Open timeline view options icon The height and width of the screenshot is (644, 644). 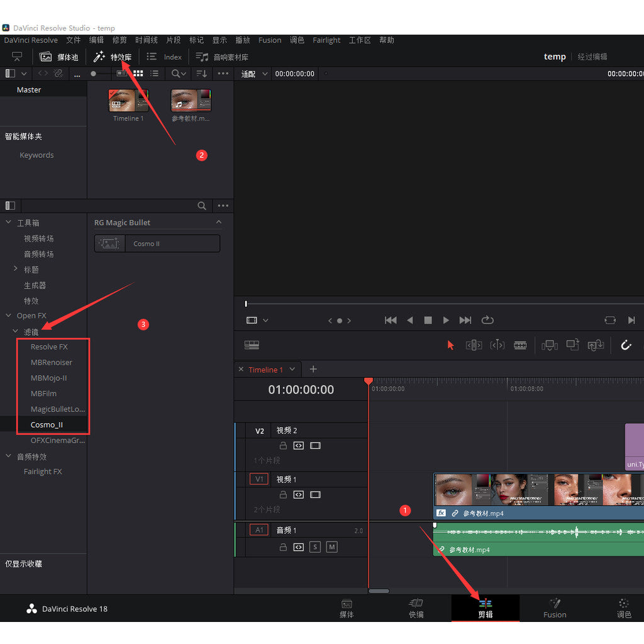[252, 345]
